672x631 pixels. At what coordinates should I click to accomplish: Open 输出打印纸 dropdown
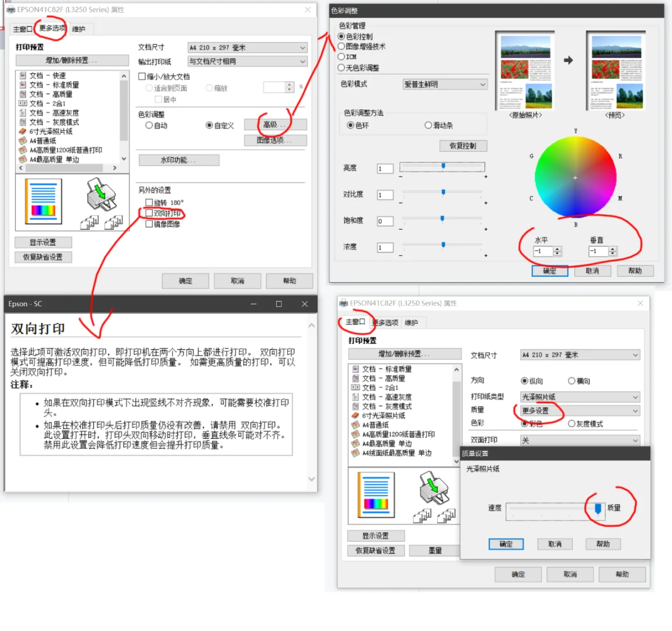coord(248,61)
